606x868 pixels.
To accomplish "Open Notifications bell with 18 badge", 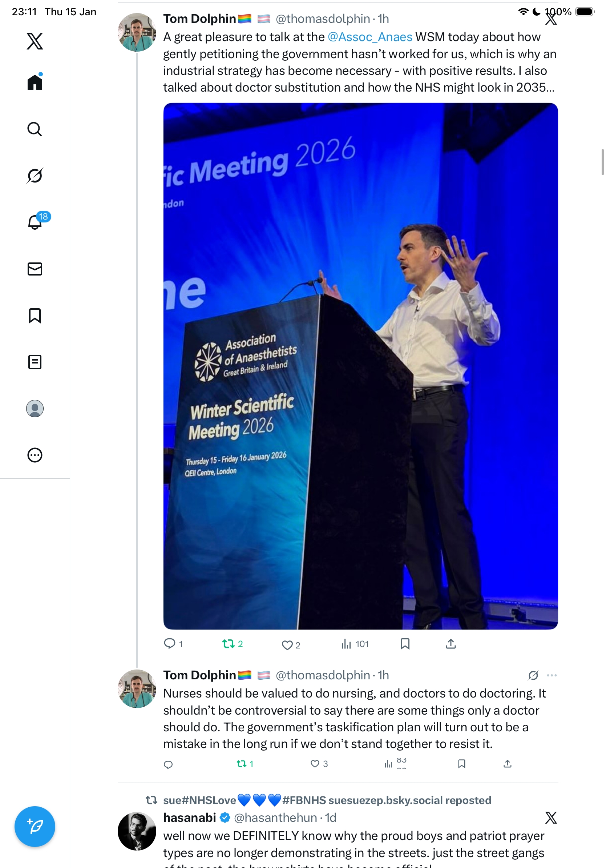I will tap(35, 221).
